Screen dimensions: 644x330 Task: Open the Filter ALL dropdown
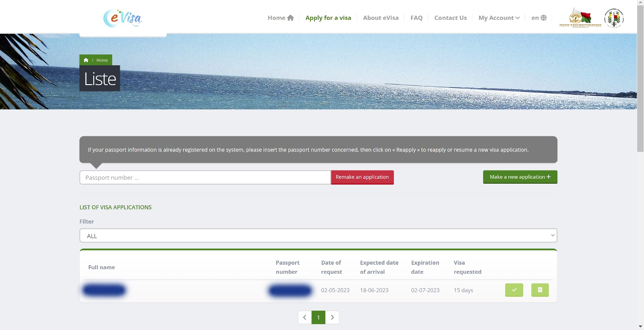coord(318,235)
